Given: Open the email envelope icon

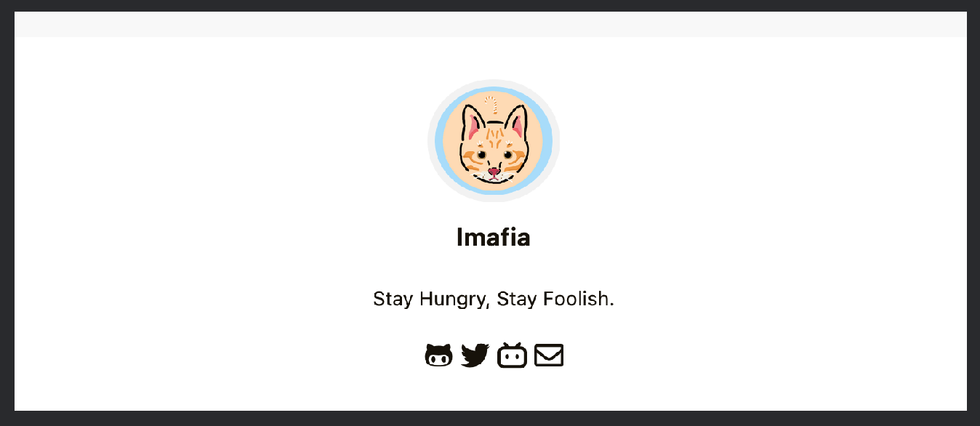Looking at the screenshot, I should [x=549, y=355].
